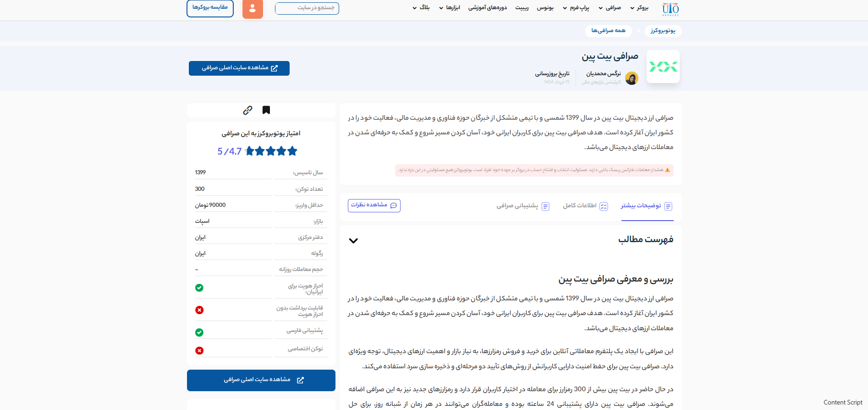Click the warning triangle icon in the alert
Image resolution: width=868 pixels, height=410 pixels.
click(x=667, y=170)
